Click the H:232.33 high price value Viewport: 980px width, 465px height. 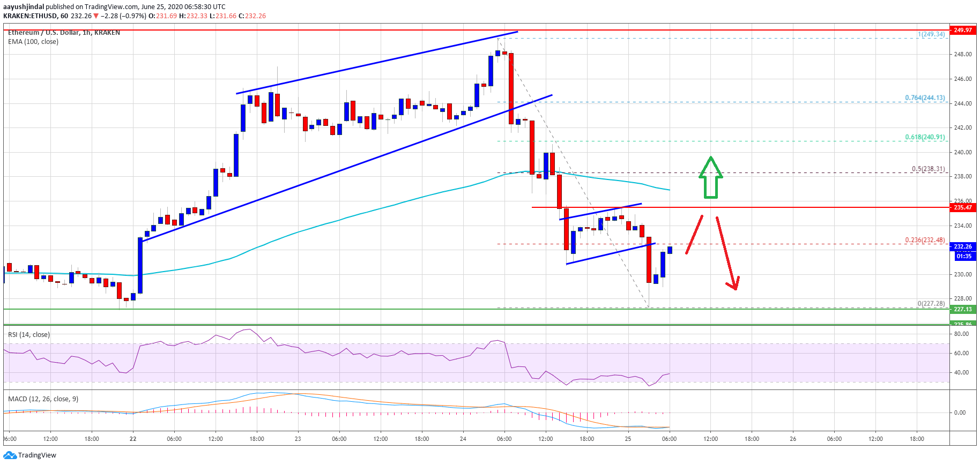193,16
